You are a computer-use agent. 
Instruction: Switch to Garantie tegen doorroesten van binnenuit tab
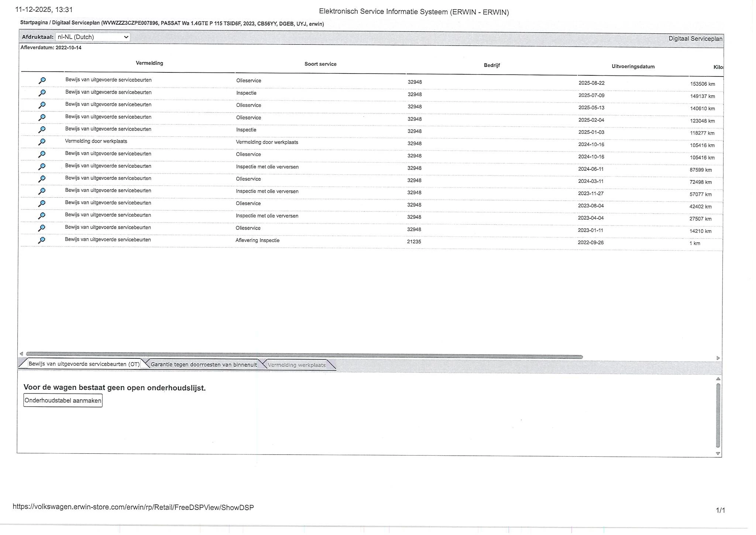pyautogui.click(x=204, y=365)
